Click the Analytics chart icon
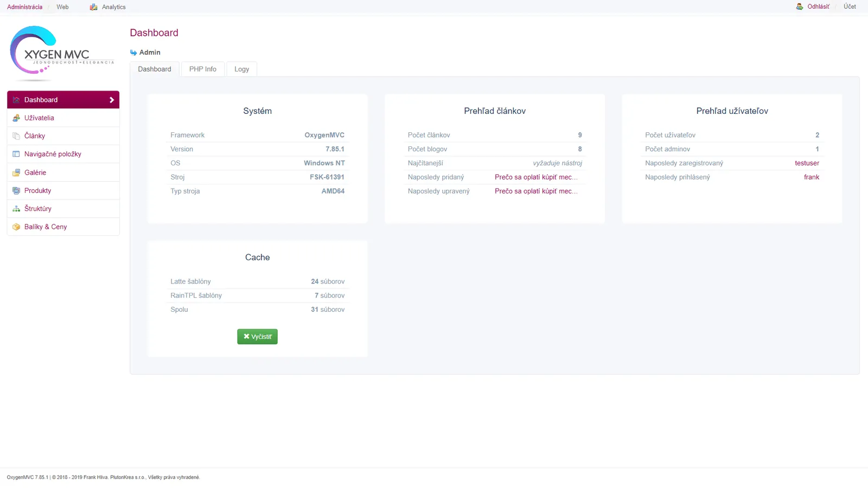868x488 pixels. point(94,7)
